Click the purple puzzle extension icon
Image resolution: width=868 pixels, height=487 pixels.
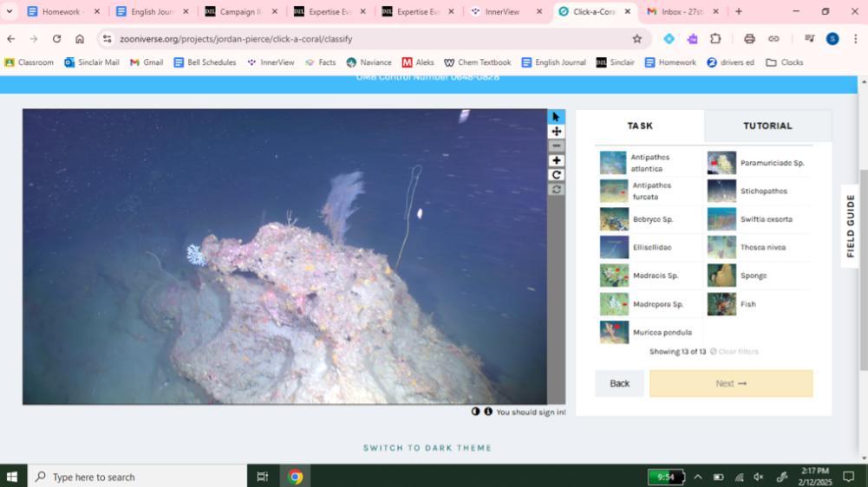(x=692, y=39)
